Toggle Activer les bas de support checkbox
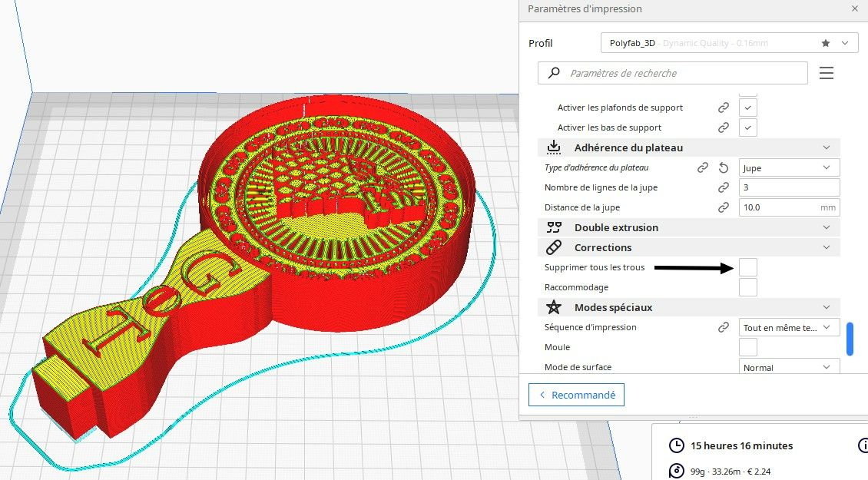The height and width of the screenshot is (480, 868). pos(748,128)
